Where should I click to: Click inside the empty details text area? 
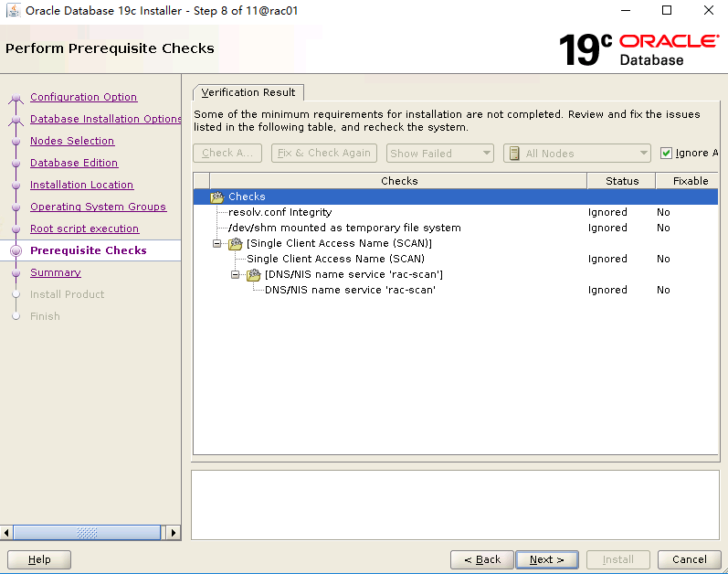[x=455, y=505]
